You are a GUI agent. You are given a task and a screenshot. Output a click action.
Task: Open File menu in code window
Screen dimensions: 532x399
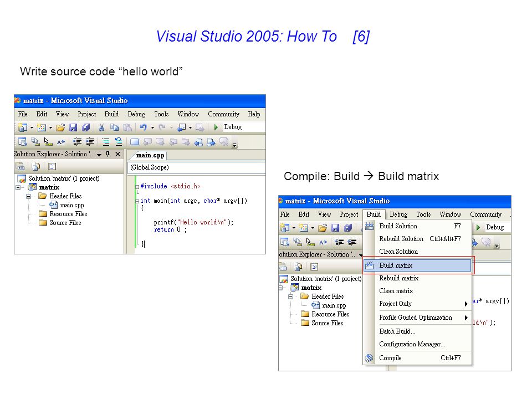[23, 114]
